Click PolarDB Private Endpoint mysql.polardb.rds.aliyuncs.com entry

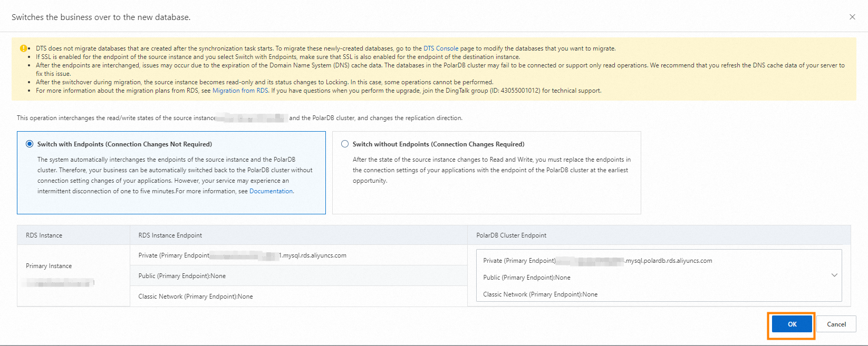(597, 261)
